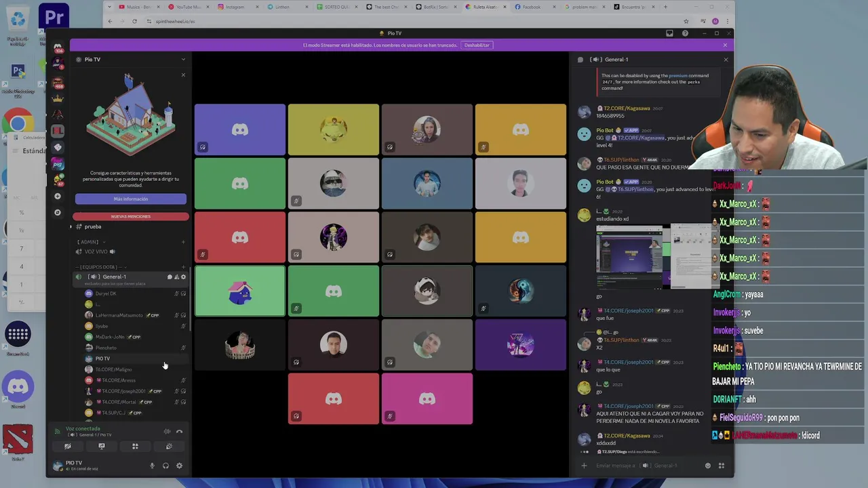Open apps button in message box

pos(722,466)
